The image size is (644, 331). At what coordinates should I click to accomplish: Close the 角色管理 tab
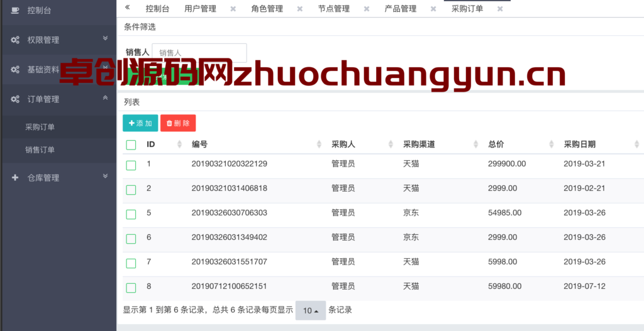300,9
